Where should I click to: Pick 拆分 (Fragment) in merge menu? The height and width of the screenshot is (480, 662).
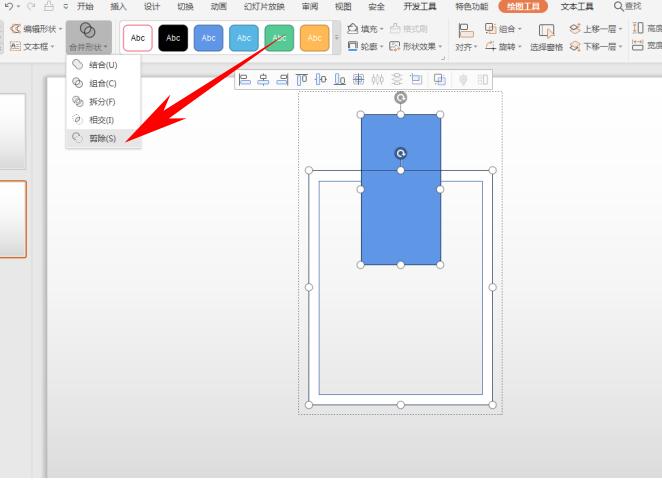coord(102,101)
